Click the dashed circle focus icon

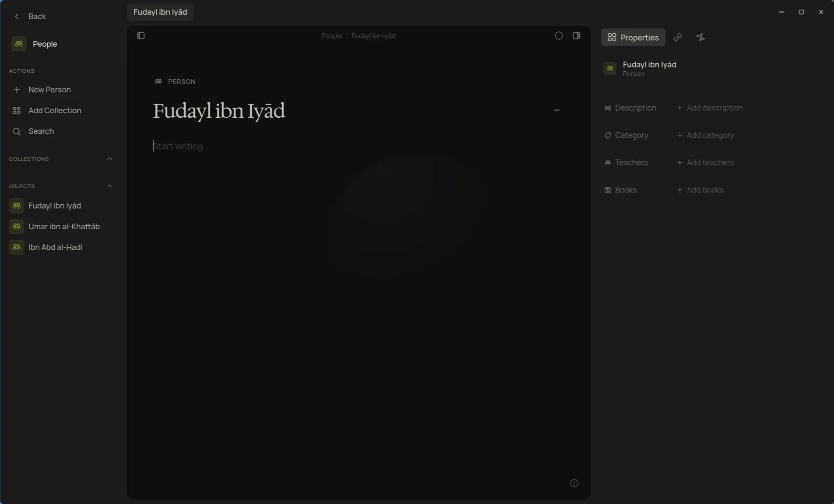(x=559, y=36)
